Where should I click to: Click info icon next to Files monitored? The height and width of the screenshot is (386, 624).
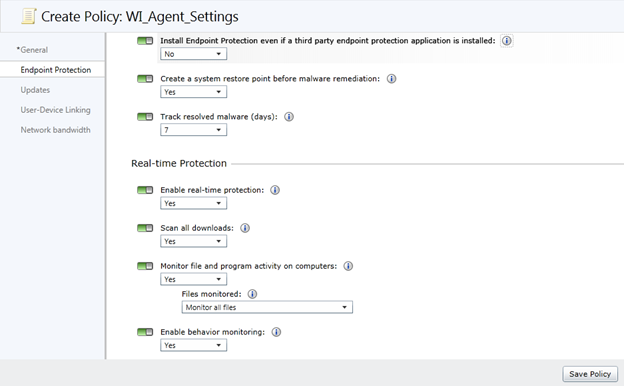pos(252,294)
